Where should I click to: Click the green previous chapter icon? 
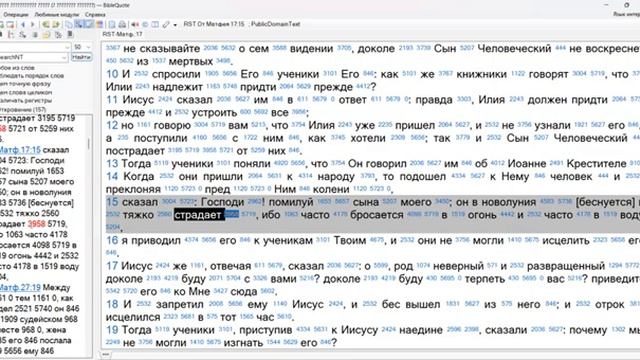click(46, 24)
